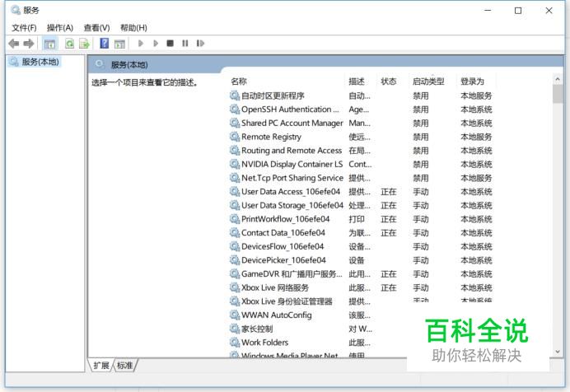Maximize the 服务 window
The height and width of the screenshot is (392, 570).
[518, 11]
